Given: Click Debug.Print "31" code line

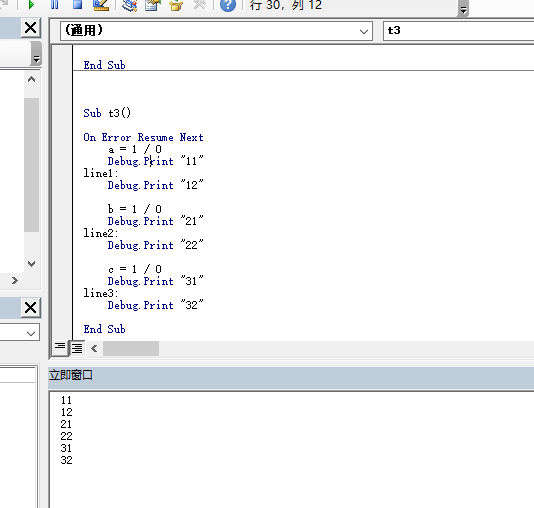Looking at the screenshot, I should [156, 281].
